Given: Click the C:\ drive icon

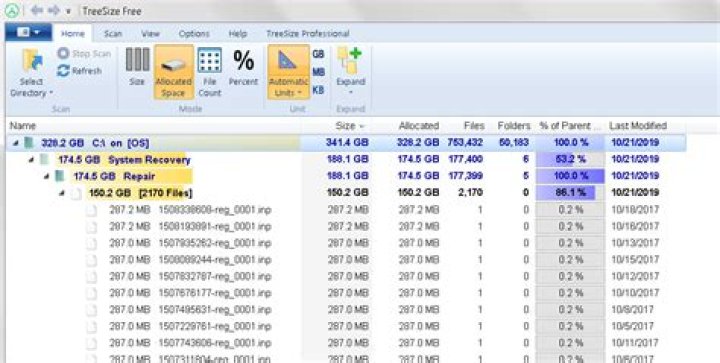Looking at the screenshot, I should click(x=29, y=143).
